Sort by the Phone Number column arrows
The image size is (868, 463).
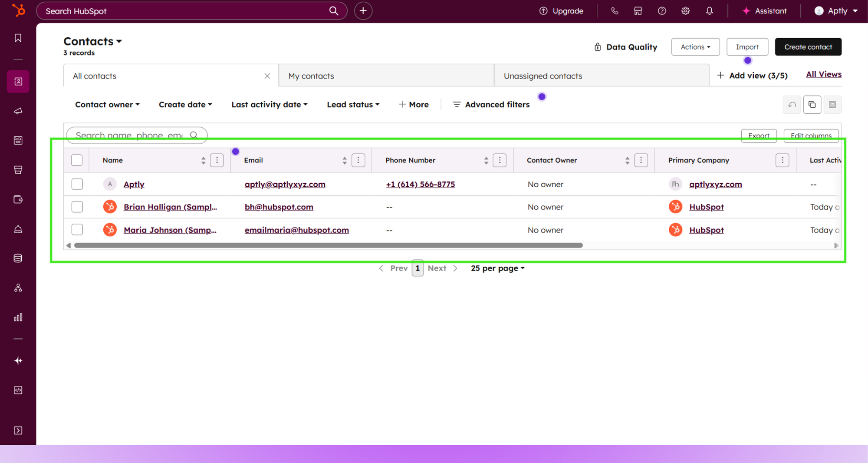[486, 160]
